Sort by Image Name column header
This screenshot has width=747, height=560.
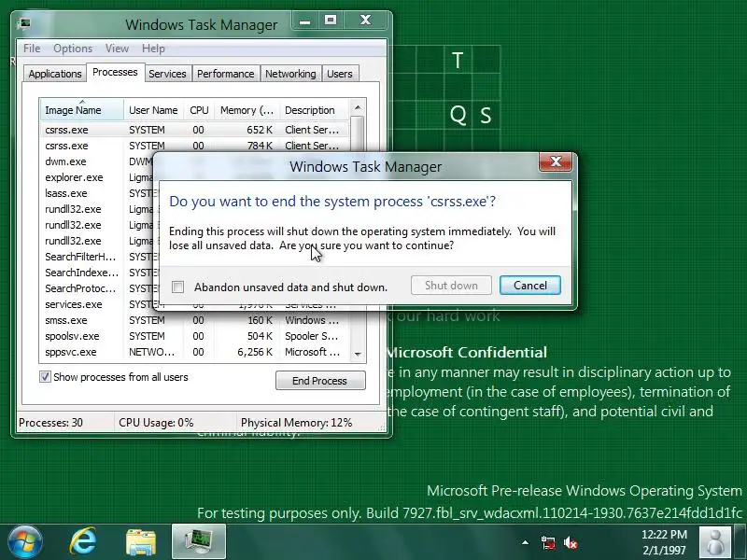[x=81, y=110]
